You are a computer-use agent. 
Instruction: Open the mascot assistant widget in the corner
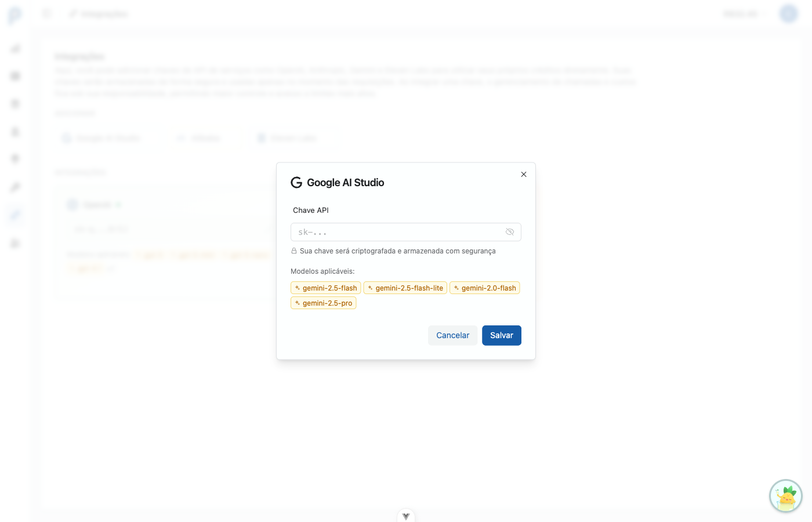(785, 496)
